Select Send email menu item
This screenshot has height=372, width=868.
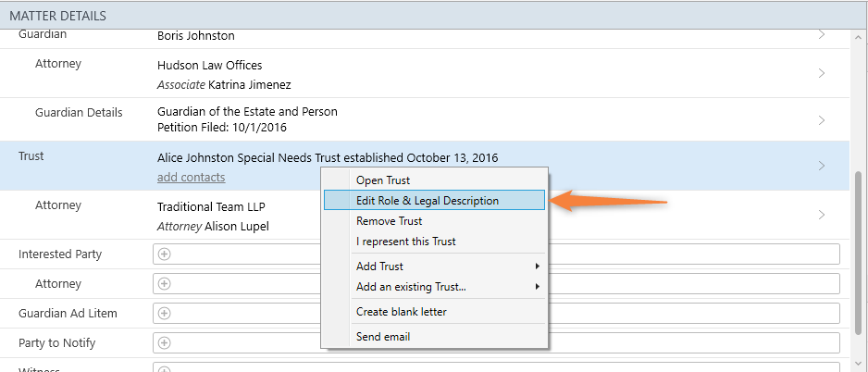point(435,337)
